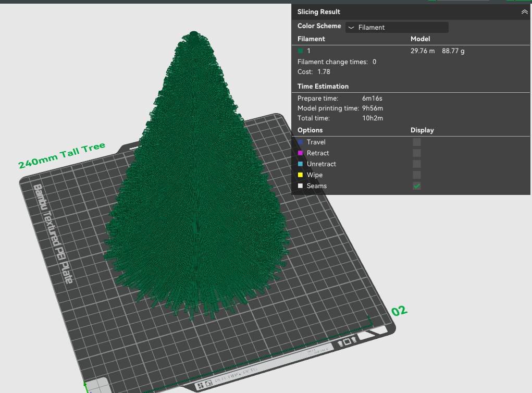Click the 'Model' column heading
The height and width of the screenshot is (393, 532).
tap(420, 39)
